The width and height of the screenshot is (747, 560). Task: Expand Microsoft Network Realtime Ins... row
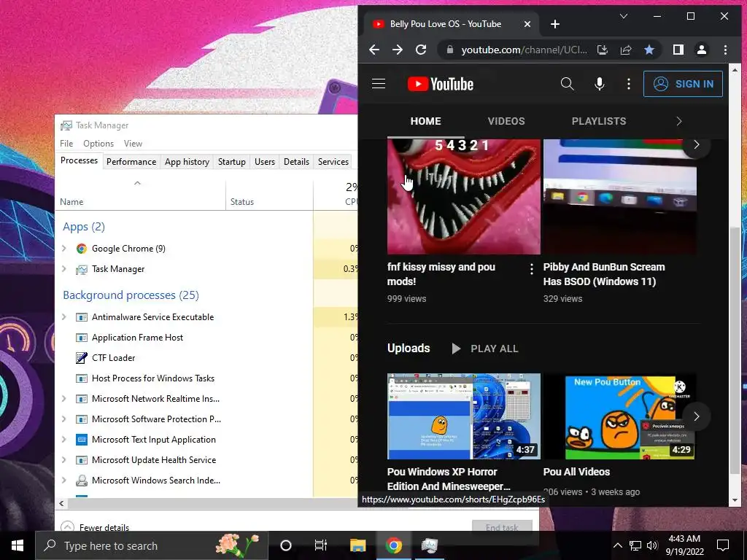pos(64,399)
